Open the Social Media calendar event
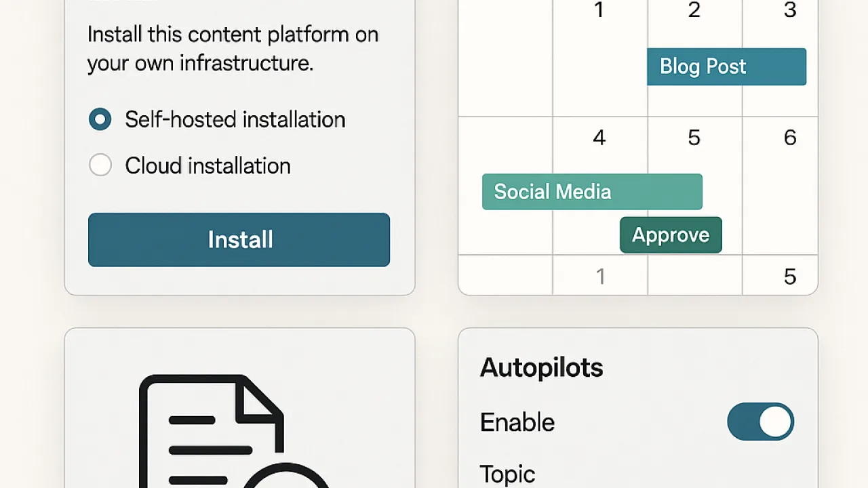The height and width of the screenshot is (488, 868). [592, 192]
